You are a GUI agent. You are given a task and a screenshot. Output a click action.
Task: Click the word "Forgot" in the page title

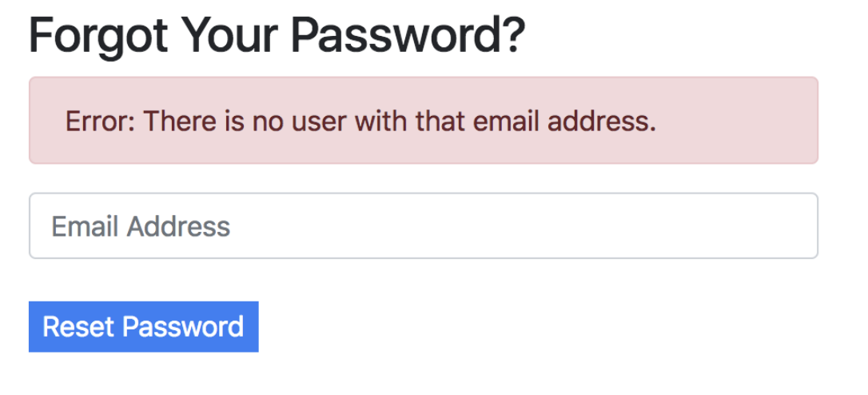point(98,36)
